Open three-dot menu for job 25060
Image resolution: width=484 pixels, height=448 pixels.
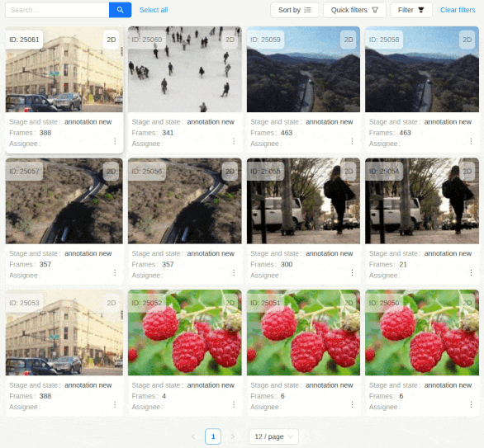234,141
